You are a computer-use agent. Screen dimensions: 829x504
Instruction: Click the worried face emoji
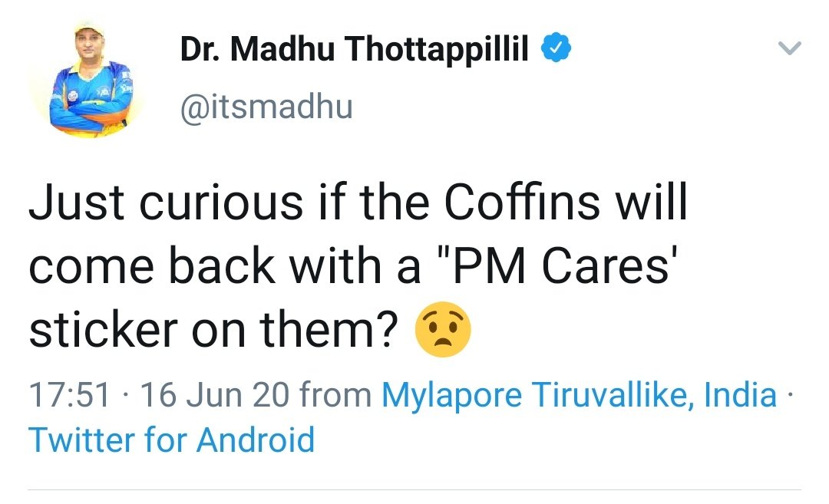443,332
